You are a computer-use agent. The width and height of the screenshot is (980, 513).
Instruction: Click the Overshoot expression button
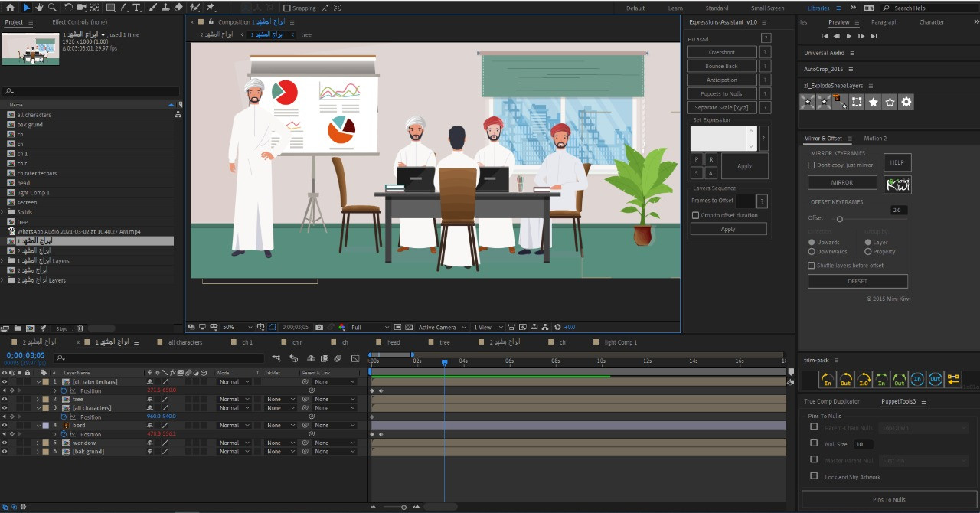point(721,53)
